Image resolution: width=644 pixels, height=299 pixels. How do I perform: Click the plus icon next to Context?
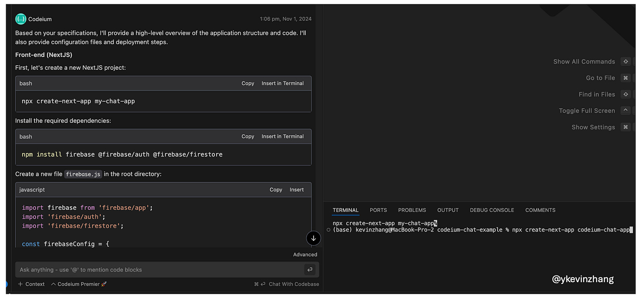21,284
